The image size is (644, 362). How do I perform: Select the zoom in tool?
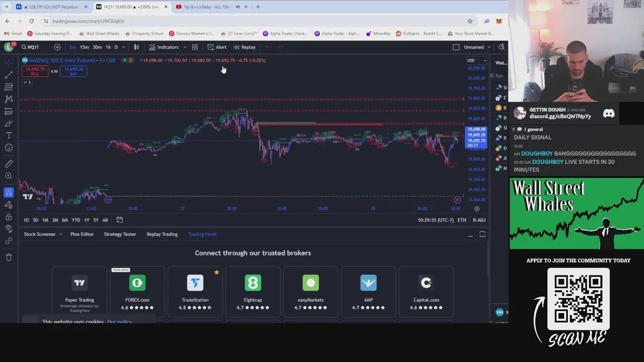pyautogui.click(x=9, y=176)
